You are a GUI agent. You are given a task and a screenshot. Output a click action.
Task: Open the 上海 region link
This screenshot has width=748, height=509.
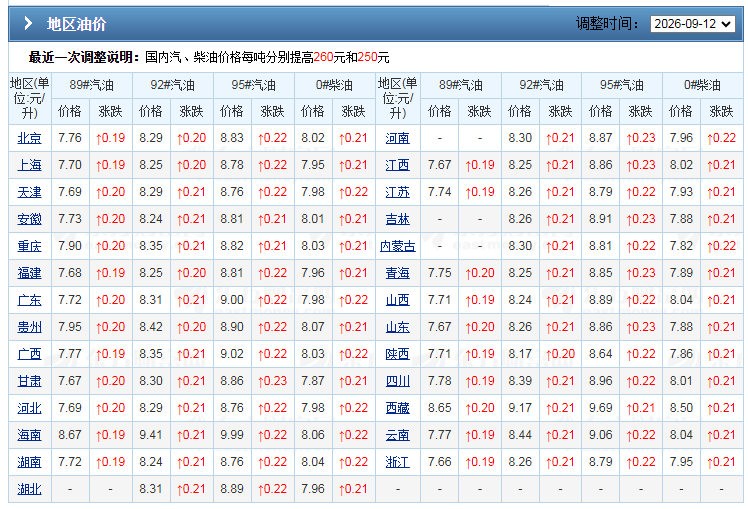pyautogui.click(x=30, y=165)
